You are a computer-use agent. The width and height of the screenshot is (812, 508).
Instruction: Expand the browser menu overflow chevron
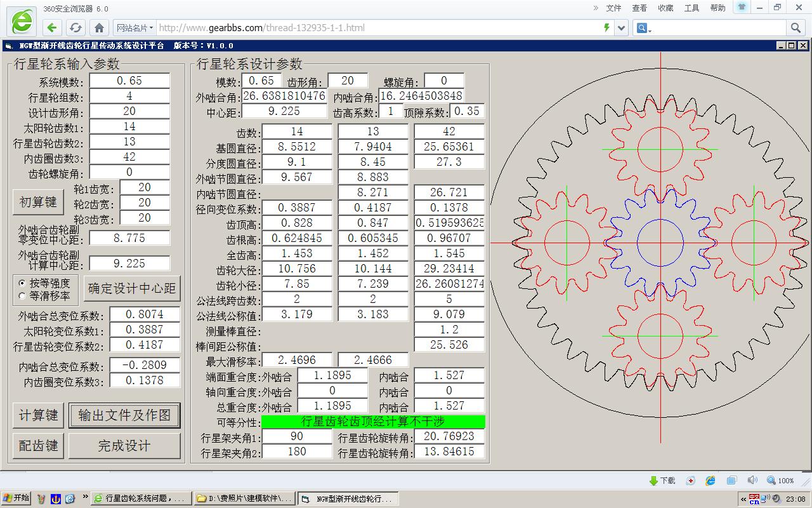[596, 8]
